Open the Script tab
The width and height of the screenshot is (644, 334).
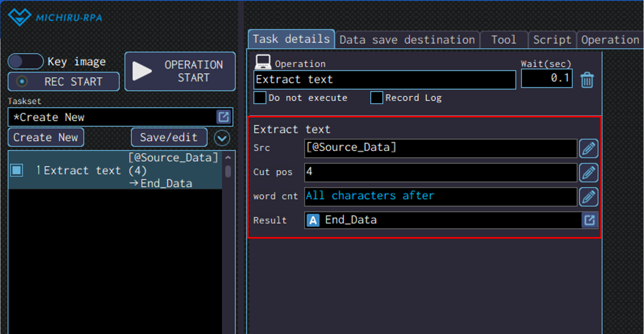552,40
